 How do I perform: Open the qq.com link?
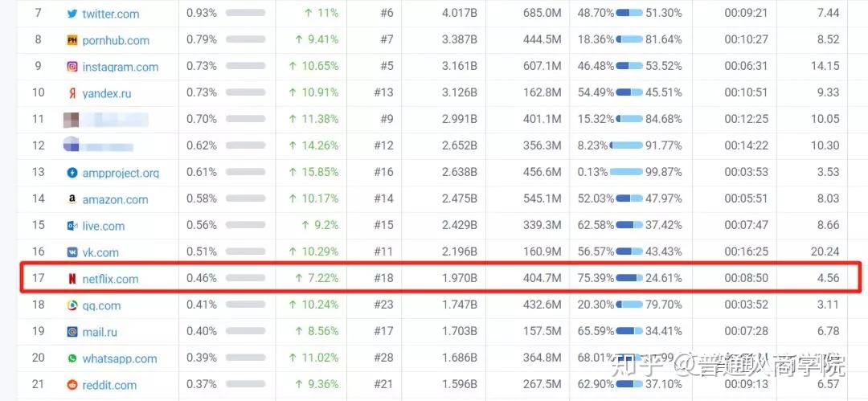101,305
